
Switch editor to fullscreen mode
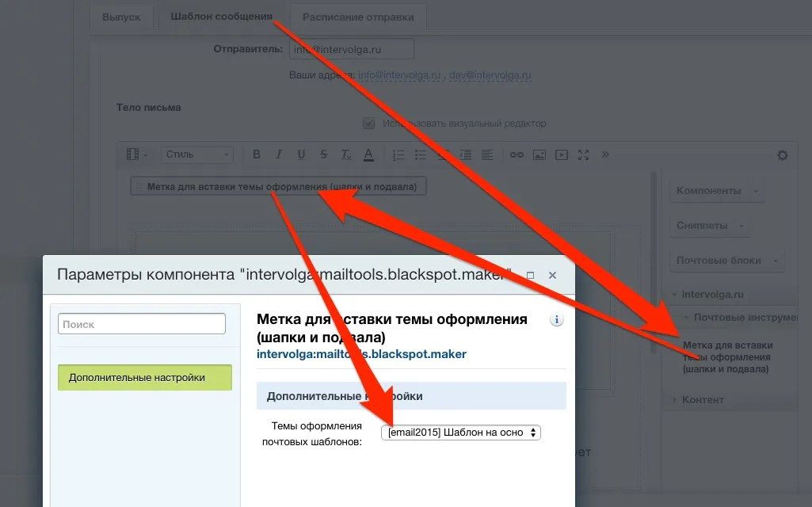(x=584, y=154)
